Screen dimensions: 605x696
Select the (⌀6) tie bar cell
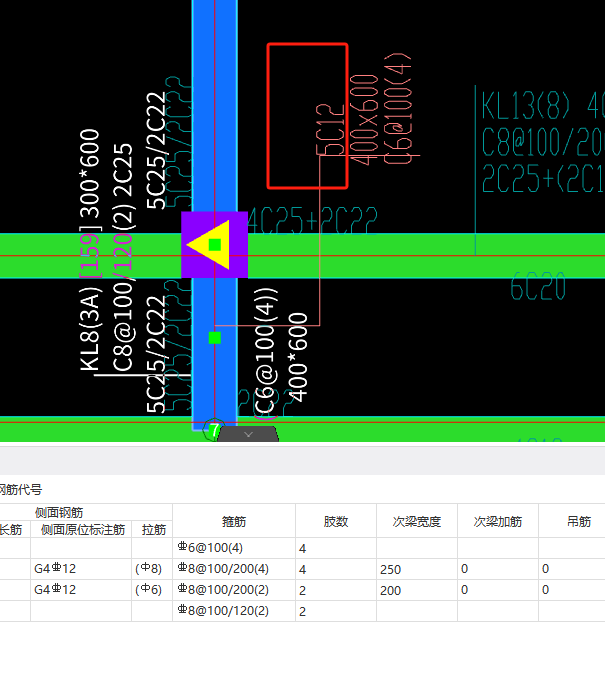(x=152, y=590)
